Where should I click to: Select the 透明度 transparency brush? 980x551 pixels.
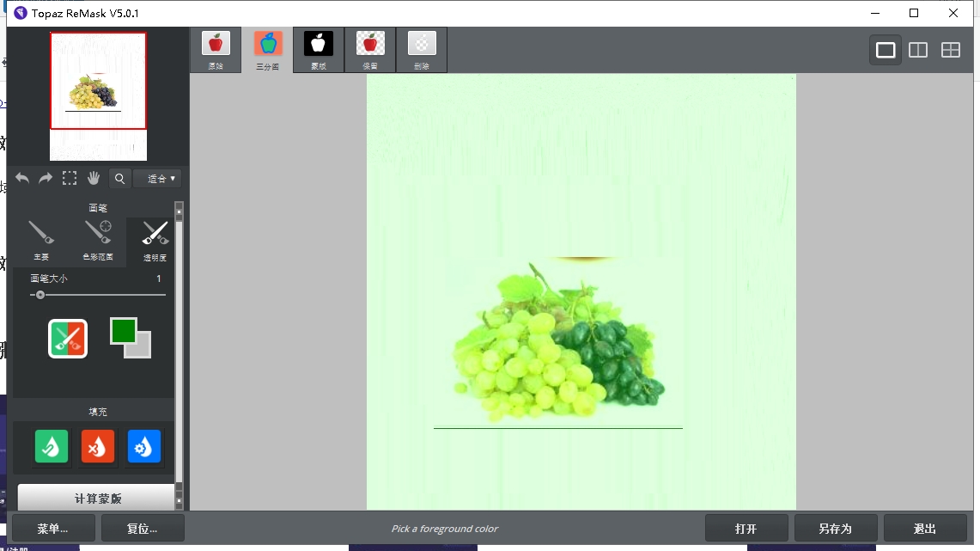[155, 241]
